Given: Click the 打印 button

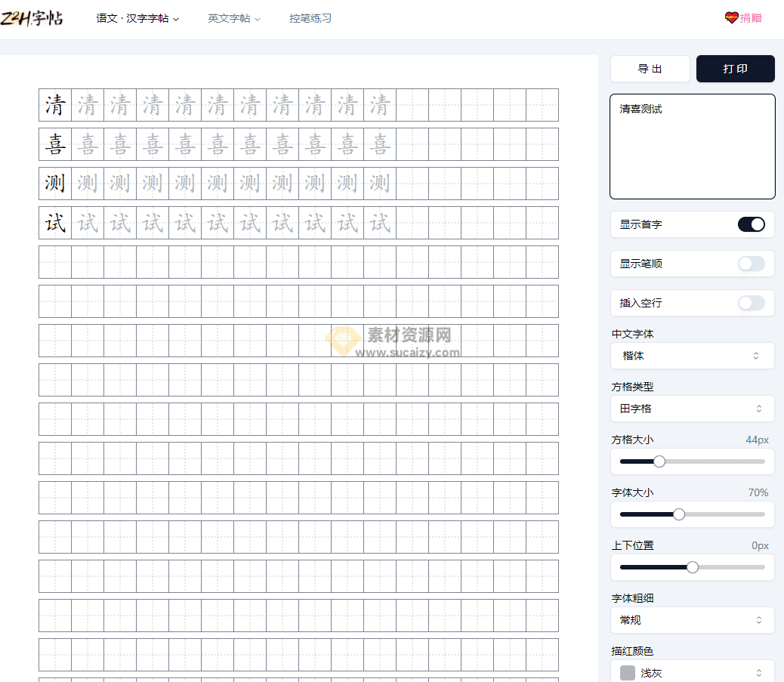Looking at the screenshot, I should click(735, 69).
